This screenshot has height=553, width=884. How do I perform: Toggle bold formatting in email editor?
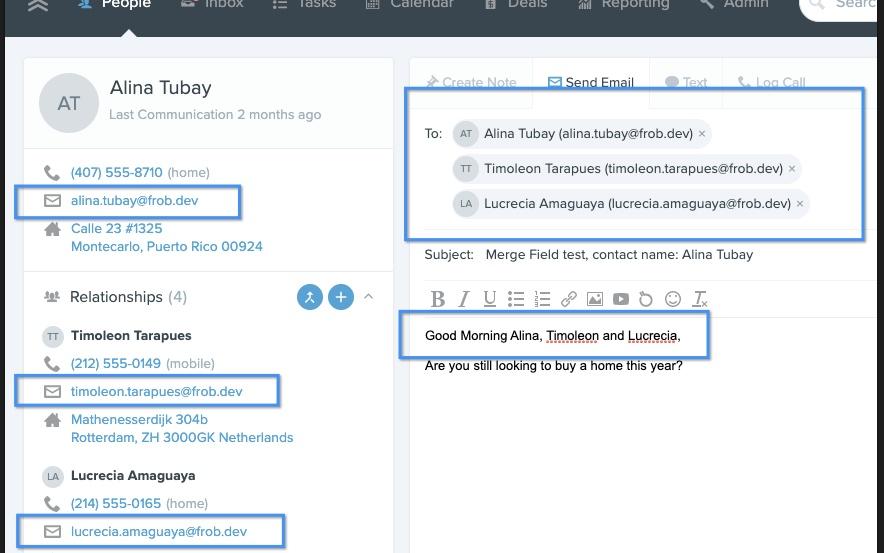click(437, 299)
